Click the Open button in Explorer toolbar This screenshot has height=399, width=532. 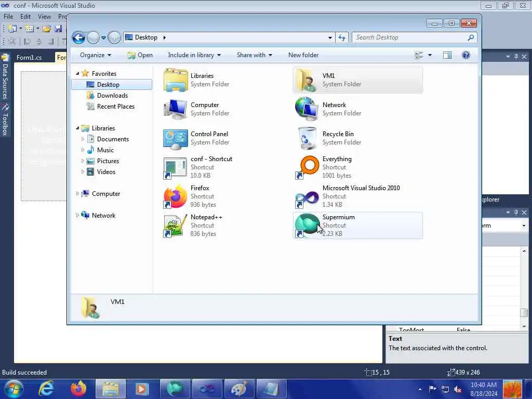tap(140, 55)
